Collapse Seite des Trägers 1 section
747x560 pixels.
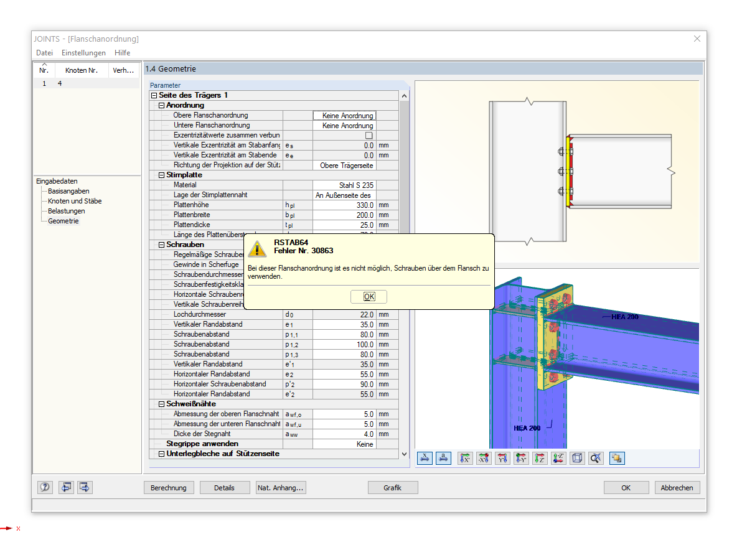click(x=154, y=95)
